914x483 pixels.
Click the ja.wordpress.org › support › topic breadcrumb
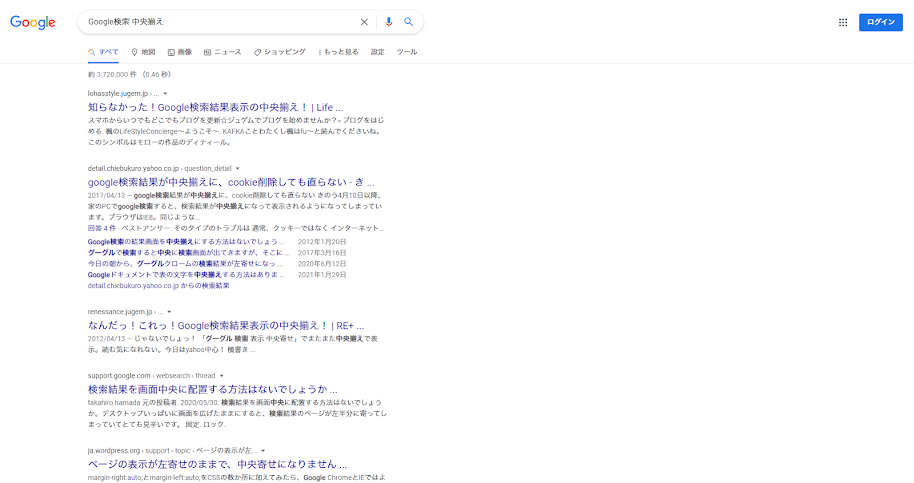[x=172, y=451]
